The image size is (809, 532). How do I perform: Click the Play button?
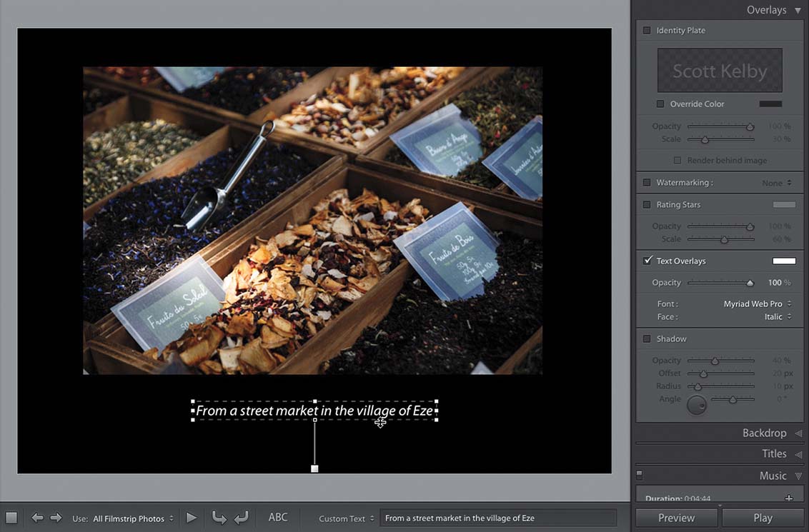(x=763, y=518)
